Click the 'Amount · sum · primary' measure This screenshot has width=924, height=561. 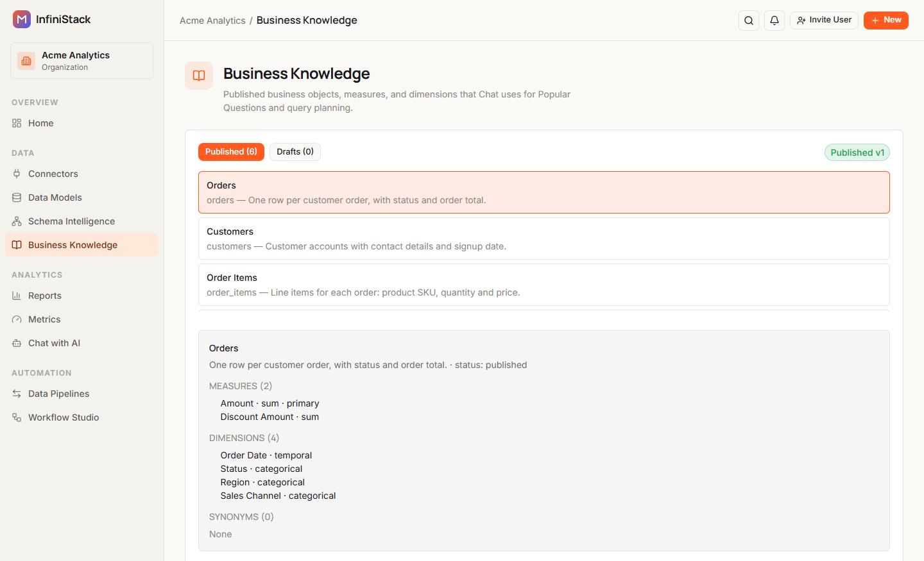pos(269,403)
